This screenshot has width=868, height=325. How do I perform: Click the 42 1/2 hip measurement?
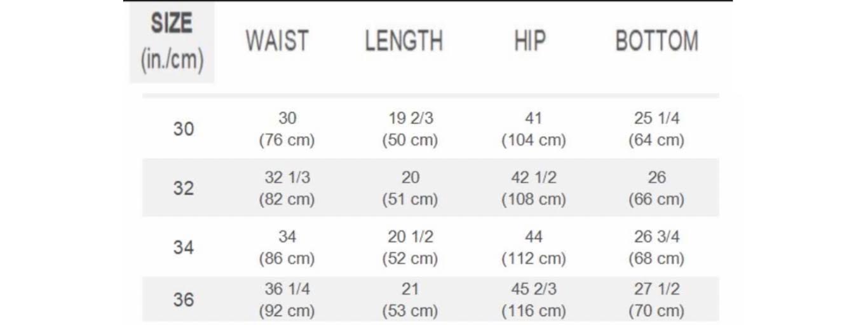534,177
